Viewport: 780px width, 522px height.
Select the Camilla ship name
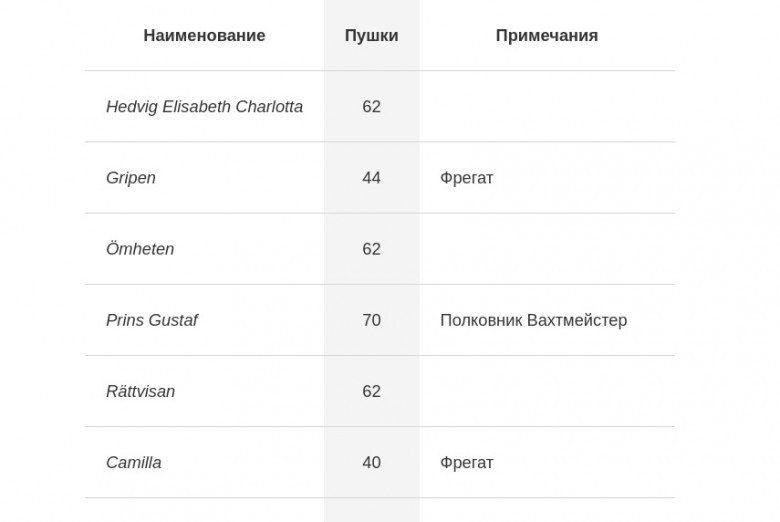click(133, 462)
